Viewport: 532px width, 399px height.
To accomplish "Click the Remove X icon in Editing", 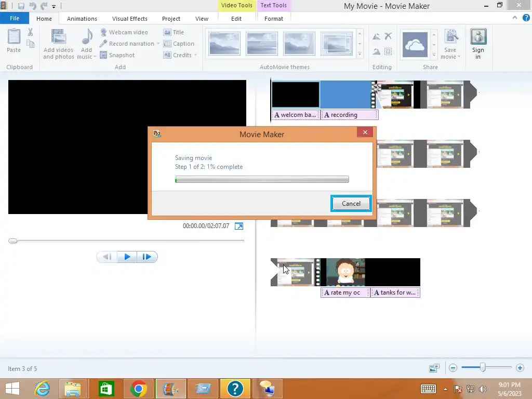I will point(388,36).
